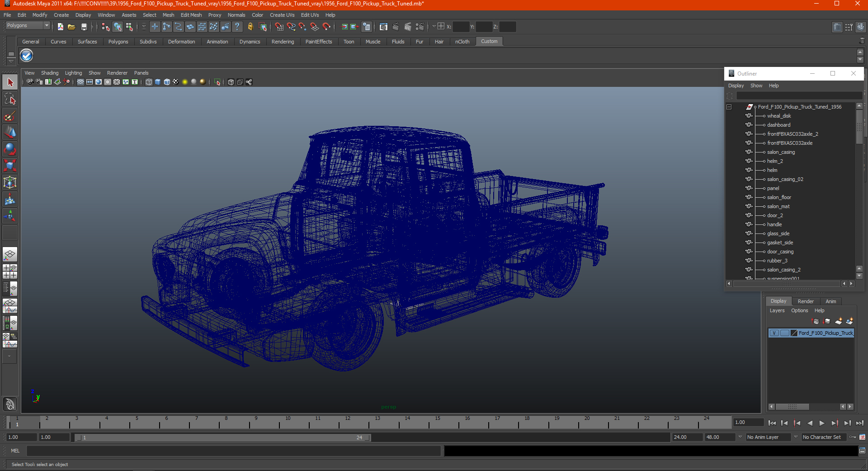Switch to the Render layer tab
This screenshot has width=868, height=471.
pos(806,301)
